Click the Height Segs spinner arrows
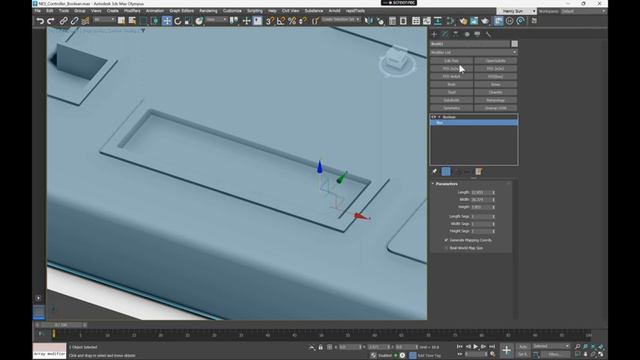Image resolution: width=640 pixels, height=360 pixels. 493,231
